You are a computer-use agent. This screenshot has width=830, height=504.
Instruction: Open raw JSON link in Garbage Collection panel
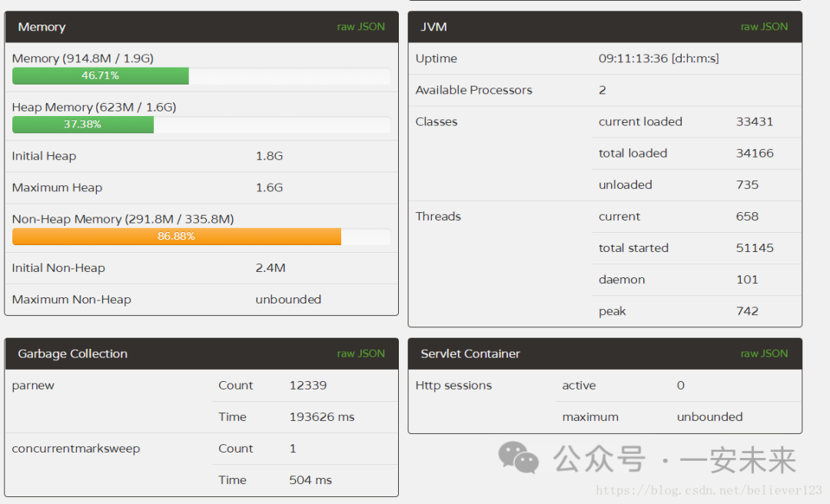tap(360, 353)
